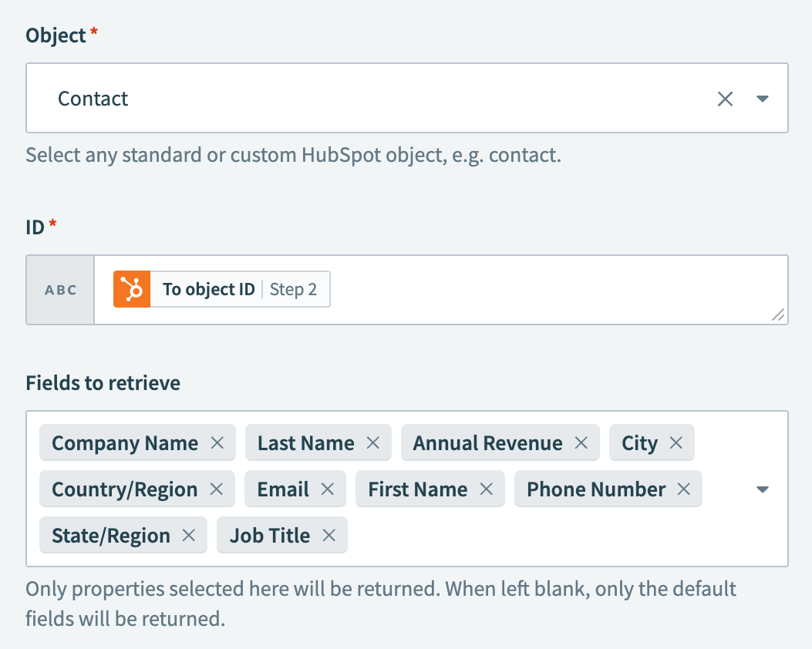Remove the Phone Number field chip
The height and width of the screenshot is (649, 812).
coord(683,489)
